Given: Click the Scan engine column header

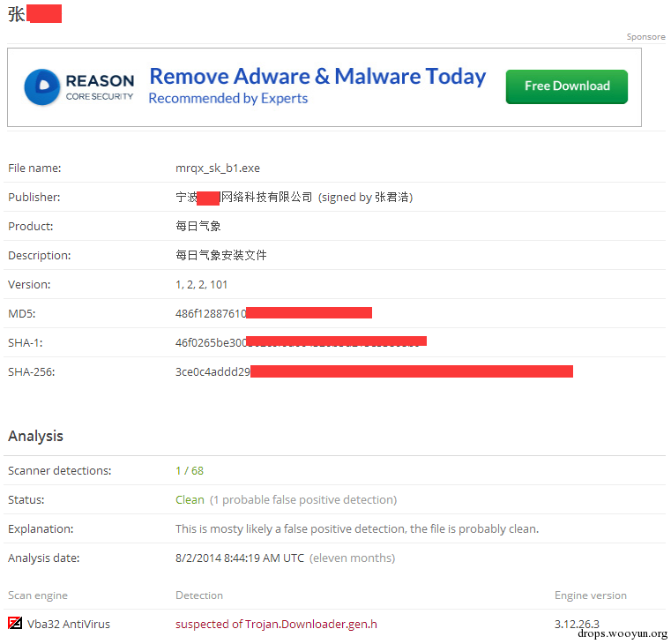Looking at the screenshot, I should point(38,595).
